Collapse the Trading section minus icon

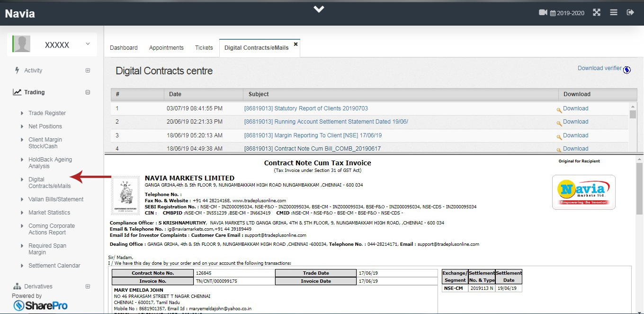point(88,92)
